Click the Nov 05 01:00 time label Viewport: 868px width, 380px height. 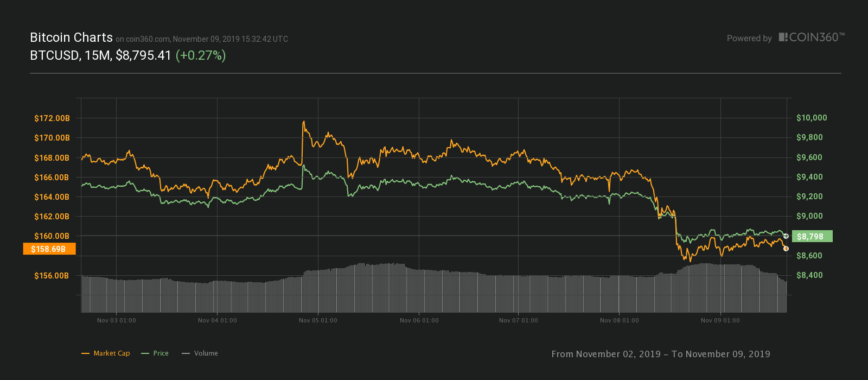point(318,320)
